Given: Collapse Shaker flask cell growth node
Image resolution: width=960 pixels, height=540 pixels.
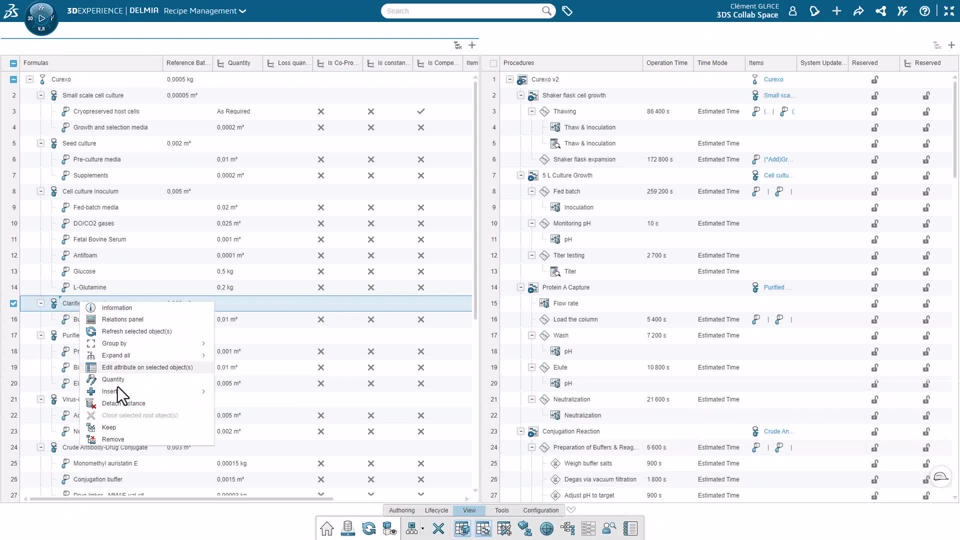Looking at the screenshot, I should click(520, 95).
